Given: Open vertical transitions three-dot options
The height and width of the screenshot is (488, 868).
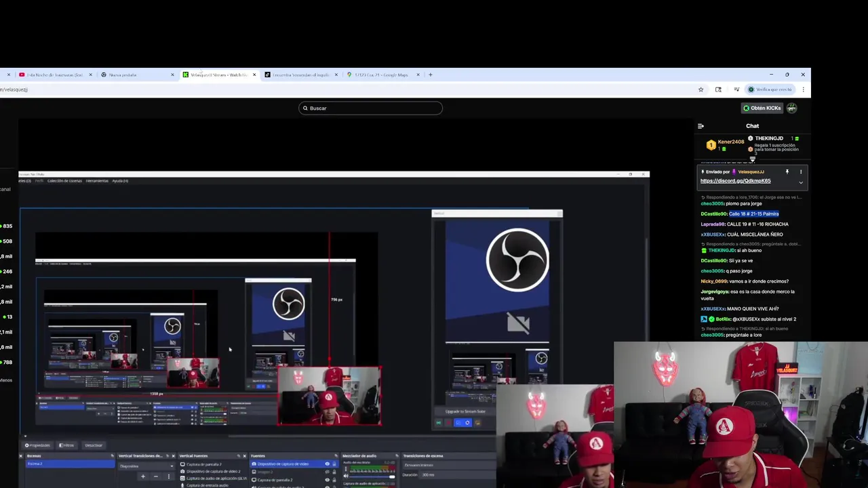Looking at the screenshot, I should click(x=169, y=476).
